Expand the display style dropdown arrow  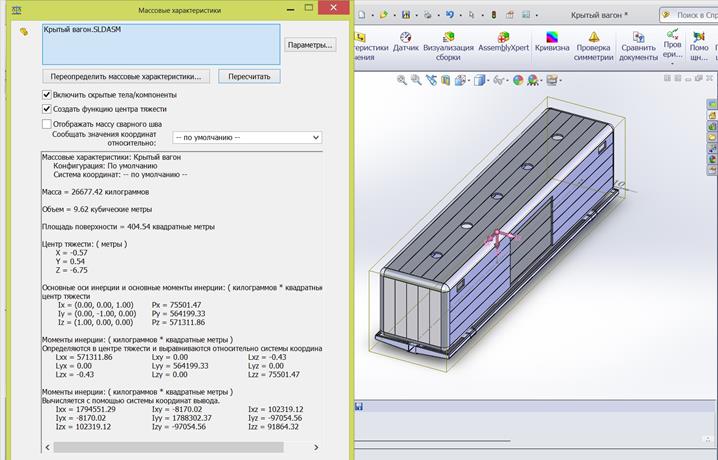(x=488, y=79)
